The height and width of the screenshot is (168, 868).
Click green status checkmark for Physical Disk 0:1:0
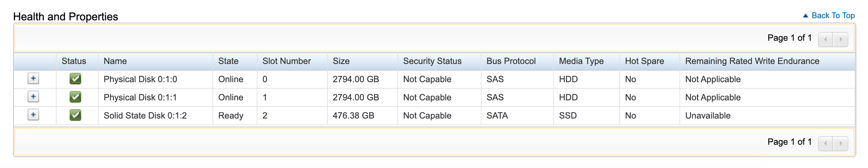[x=75, y=79]
